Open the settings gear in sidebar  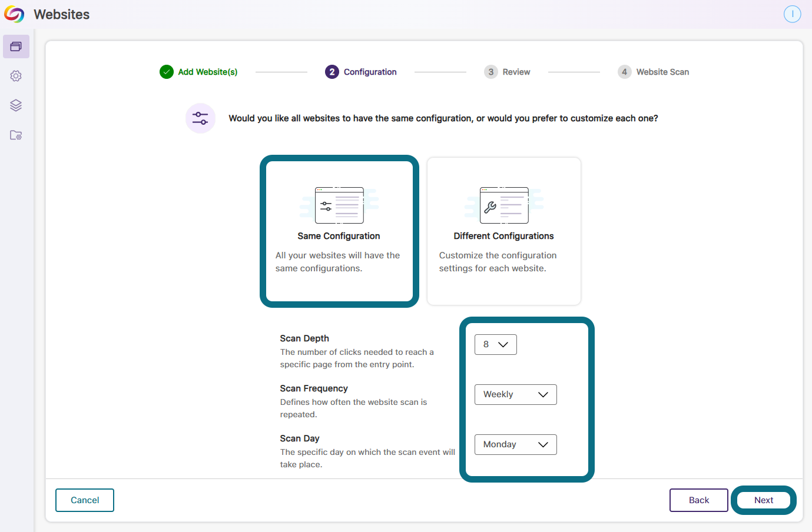16,76
